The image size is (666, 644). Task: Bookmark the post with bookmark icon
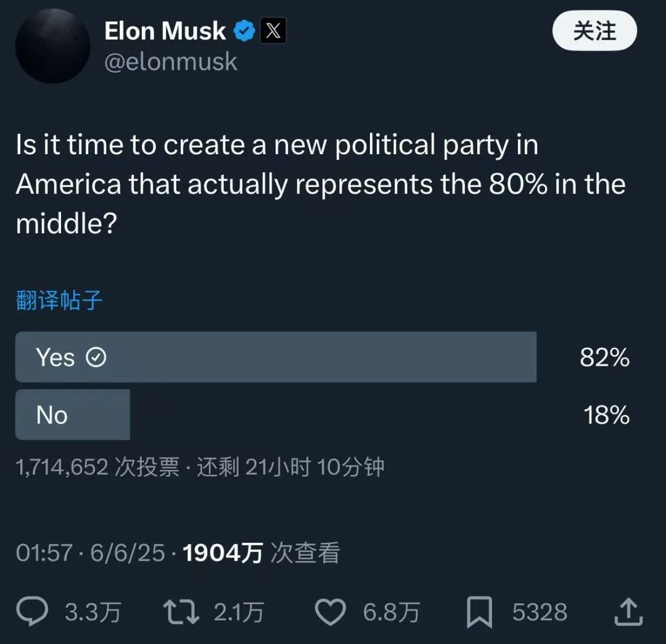pyautogui.click(x=480, y=612)
